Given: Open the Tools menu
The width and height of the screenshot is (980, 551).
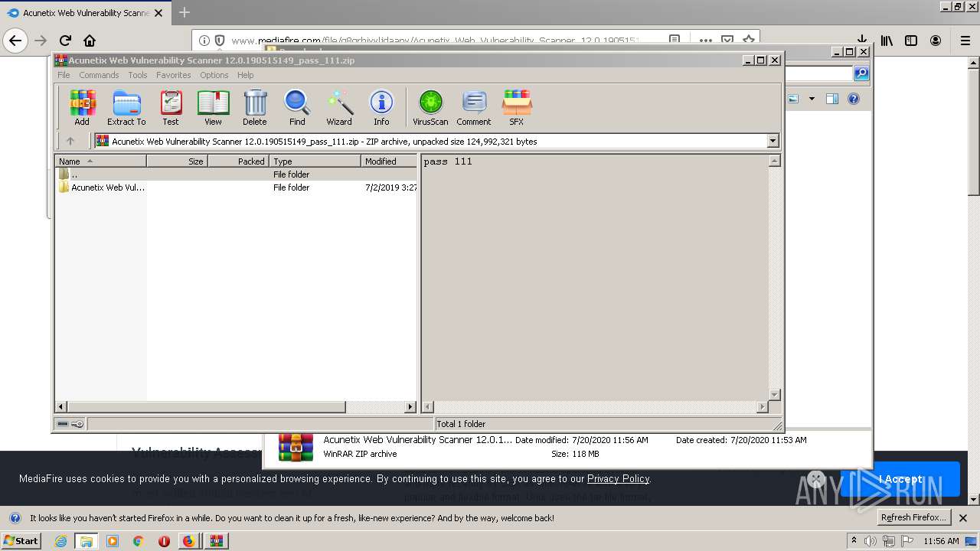Looking at the screenshot, I should (138, 75).
